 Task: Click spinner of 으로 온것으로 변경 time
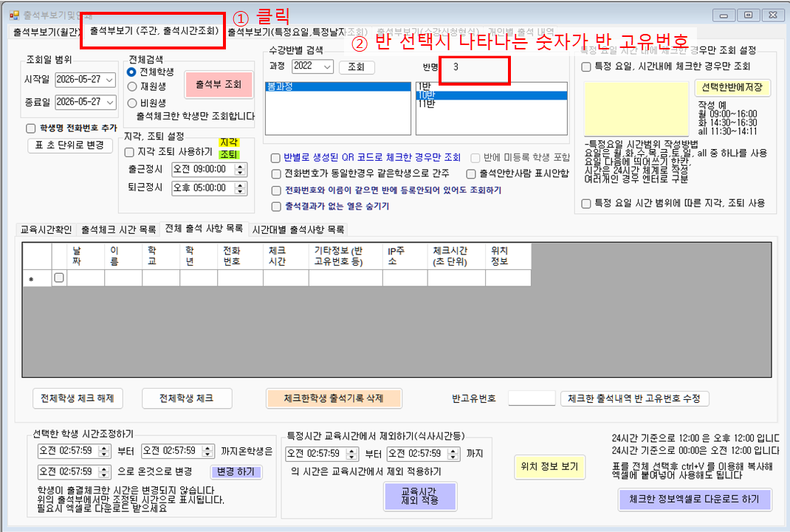(104, 472)
